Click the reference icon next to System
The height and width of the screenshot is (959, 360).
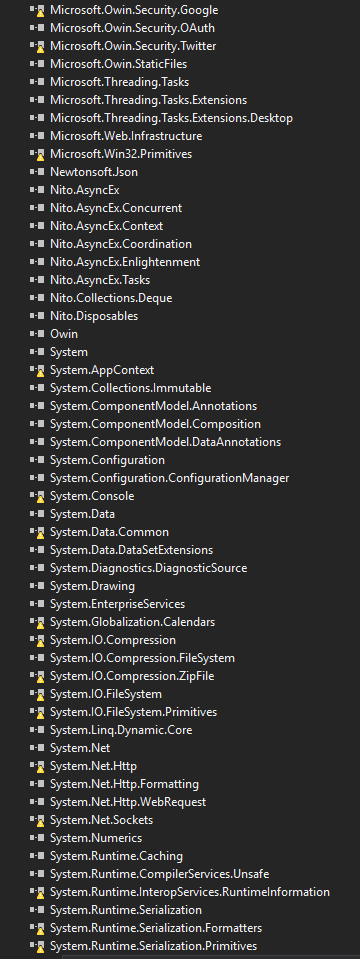37,352
